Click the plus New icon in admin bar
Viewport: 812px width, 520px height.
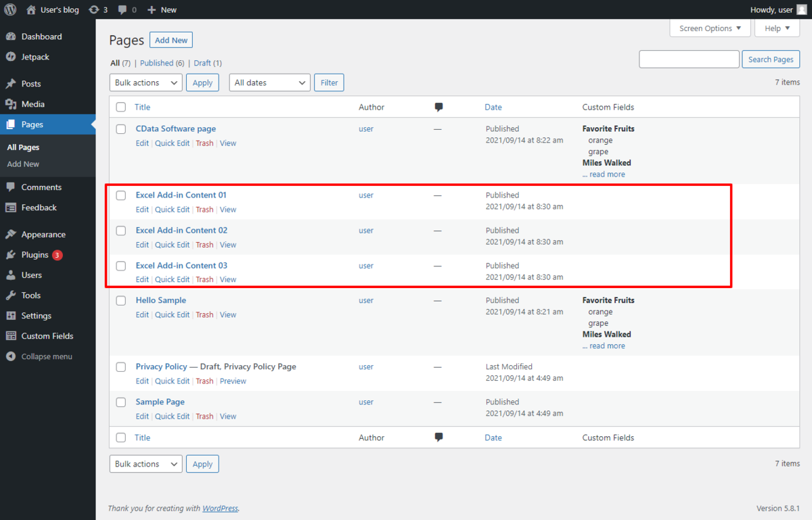click(x=152, y=9)
